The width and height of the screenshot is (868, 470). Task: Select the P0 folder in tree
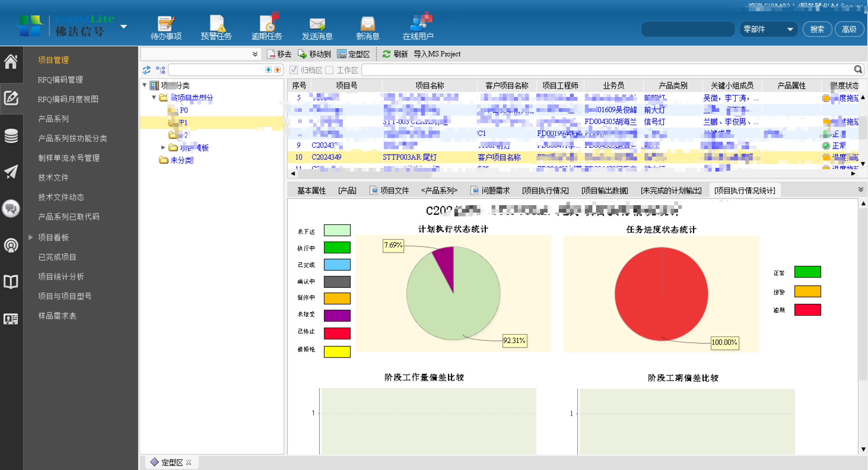tap(183, 110)
